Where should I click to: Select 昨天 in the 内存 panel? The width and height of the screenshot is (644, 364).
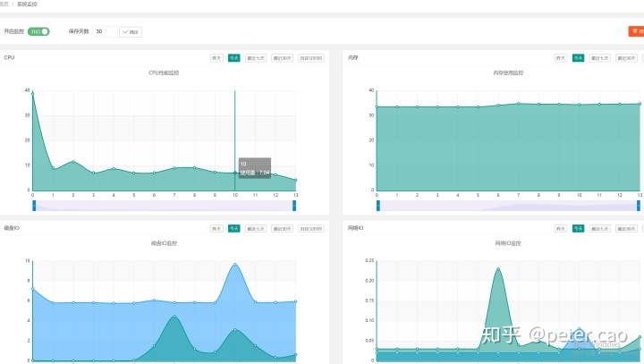coord(561,58)
